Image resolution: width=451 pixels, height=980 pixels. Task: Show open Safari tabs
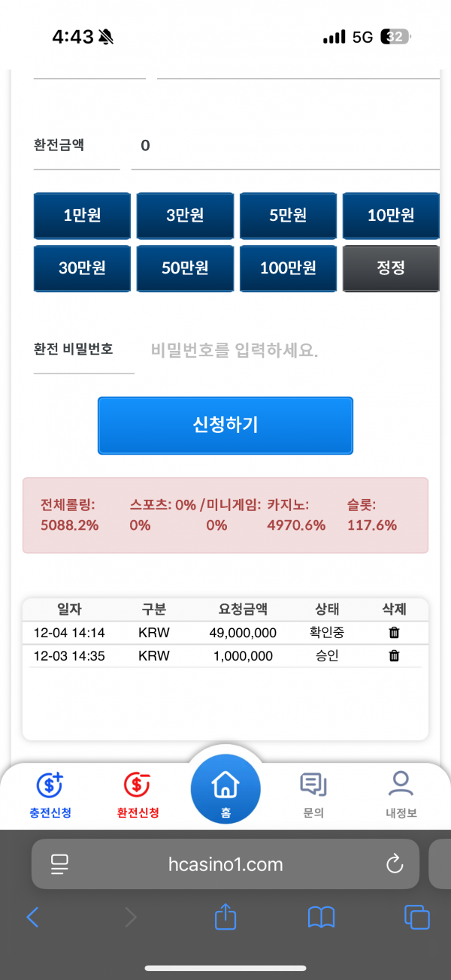[416, 917]
